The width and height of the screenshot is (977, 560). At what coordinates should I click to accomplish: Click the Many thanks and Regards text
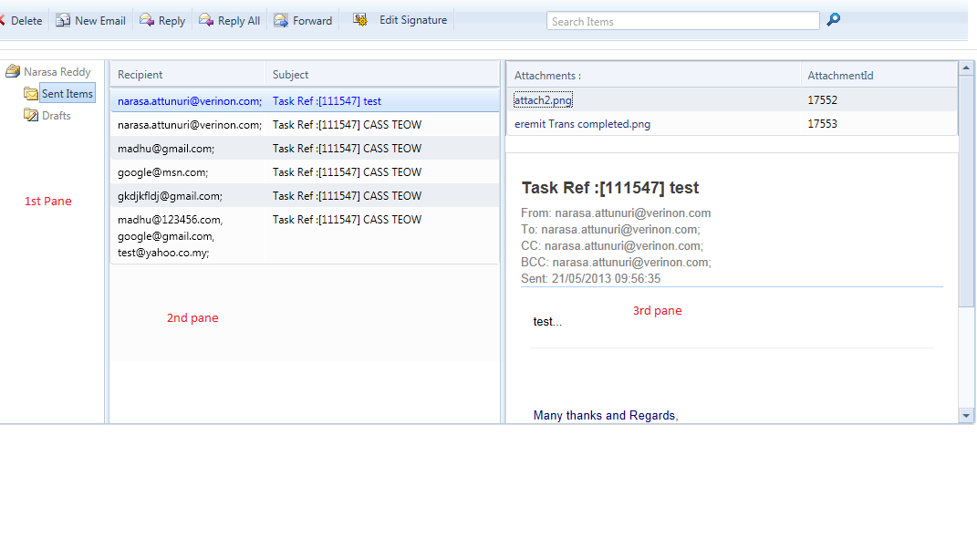(606, 416)
